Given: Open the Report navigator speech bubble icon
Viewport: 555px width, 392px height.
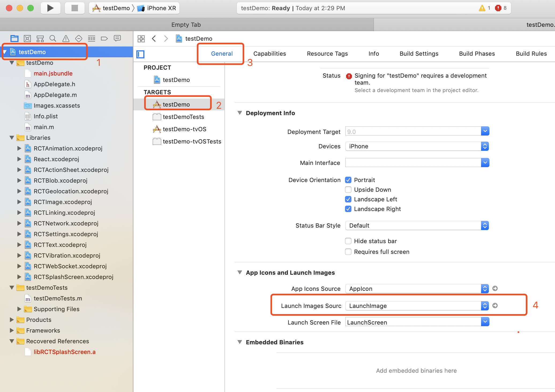Looking at the screenshot, I should [x=117, y=39].
